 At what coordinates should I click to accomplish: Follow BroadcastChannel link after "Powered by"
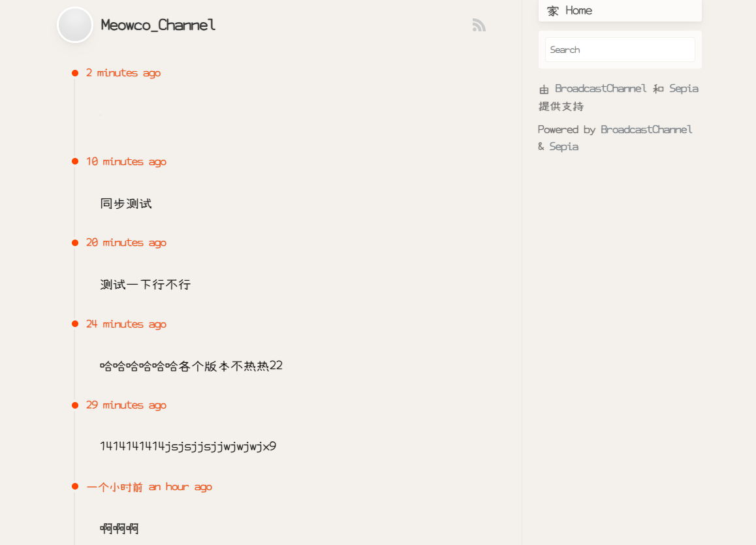pos(646,130)
